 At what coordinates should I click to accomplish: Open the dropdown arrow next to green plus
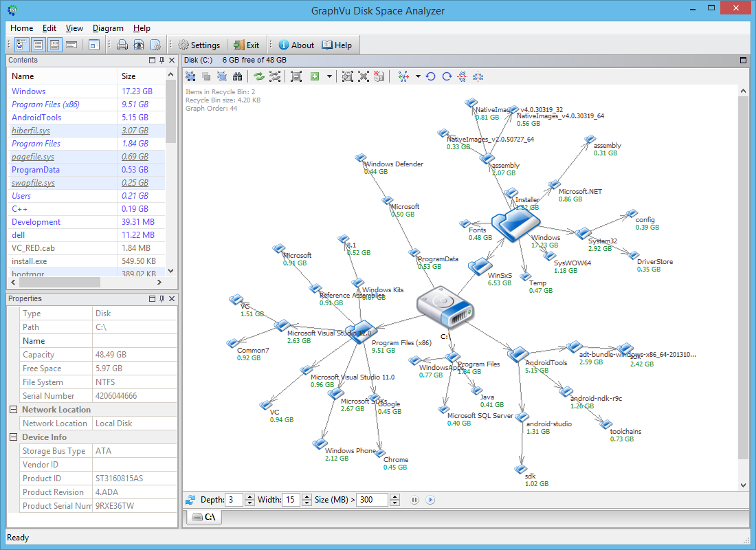click(329, 76)
